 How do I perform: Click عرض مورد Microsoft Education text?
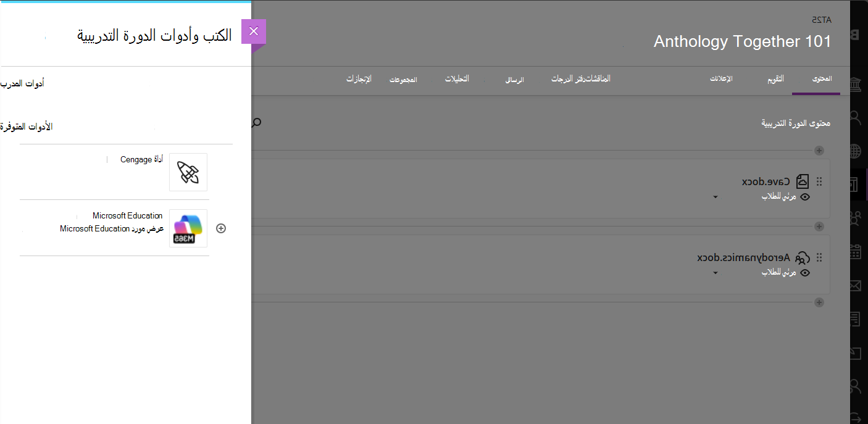[x=112, y=228]
